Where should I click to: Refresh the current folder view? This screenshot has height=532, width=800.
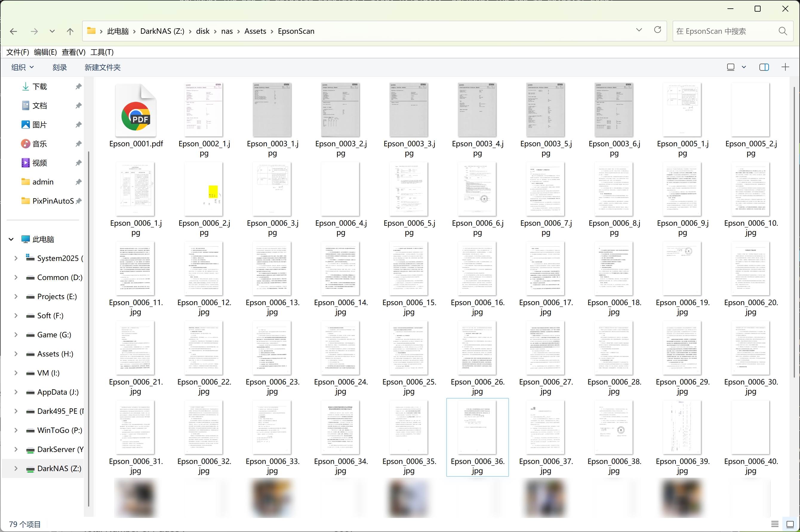click(x=658, y=30)
